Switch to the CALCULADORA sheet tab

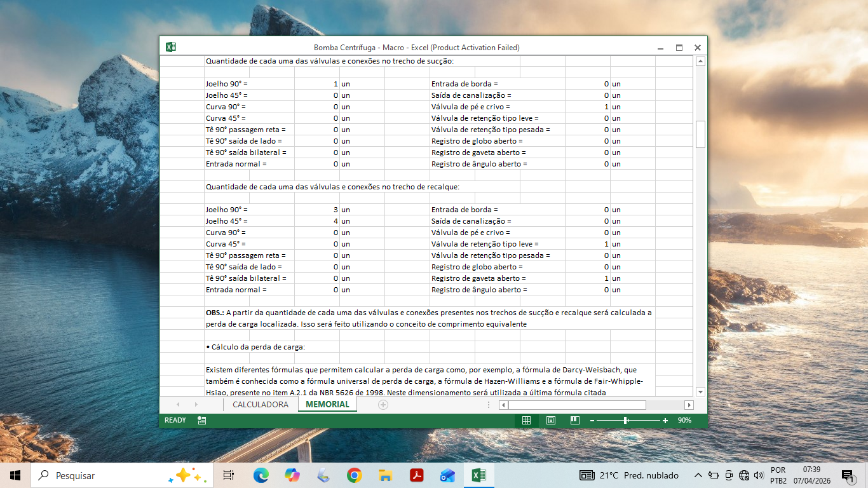click(x=261, y=405)
